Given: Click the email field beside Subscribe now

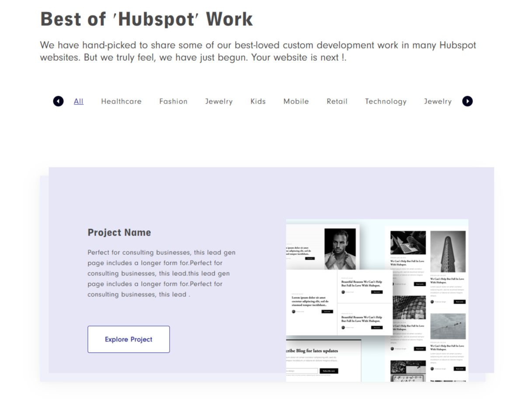Looking at the screenshot, I should tap(302, 371).
